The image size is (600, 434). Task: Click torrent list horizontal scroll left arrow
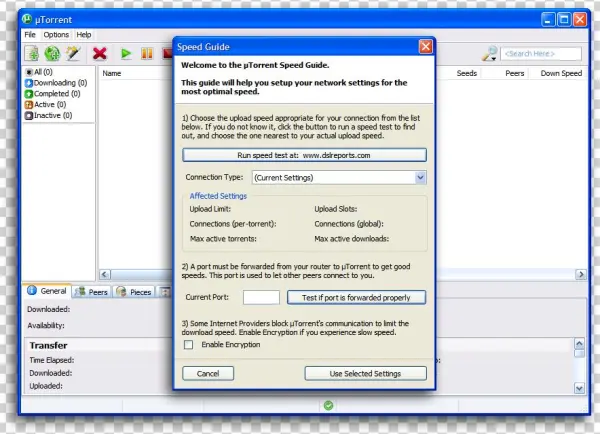104,274
